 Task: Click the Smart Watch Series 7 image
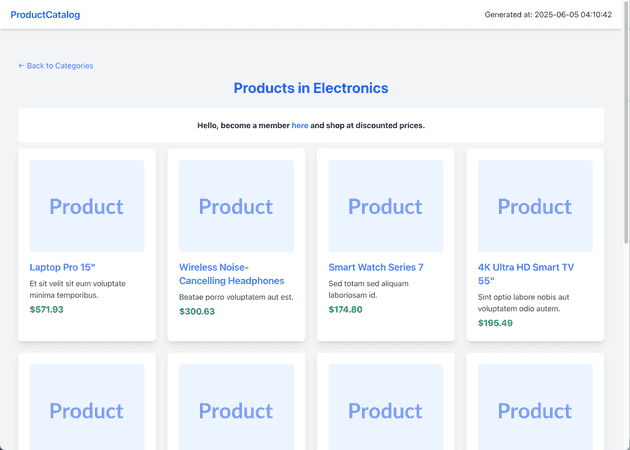click(x=386, y=206)
